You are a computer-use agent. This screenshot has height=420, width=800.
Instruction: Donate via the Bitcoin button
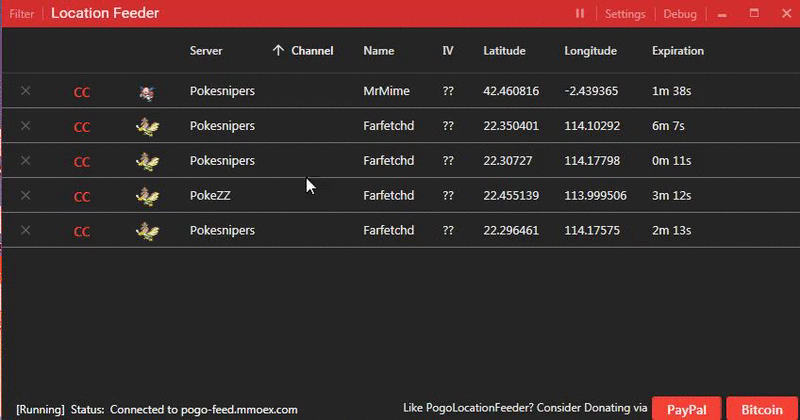[762, 409]
